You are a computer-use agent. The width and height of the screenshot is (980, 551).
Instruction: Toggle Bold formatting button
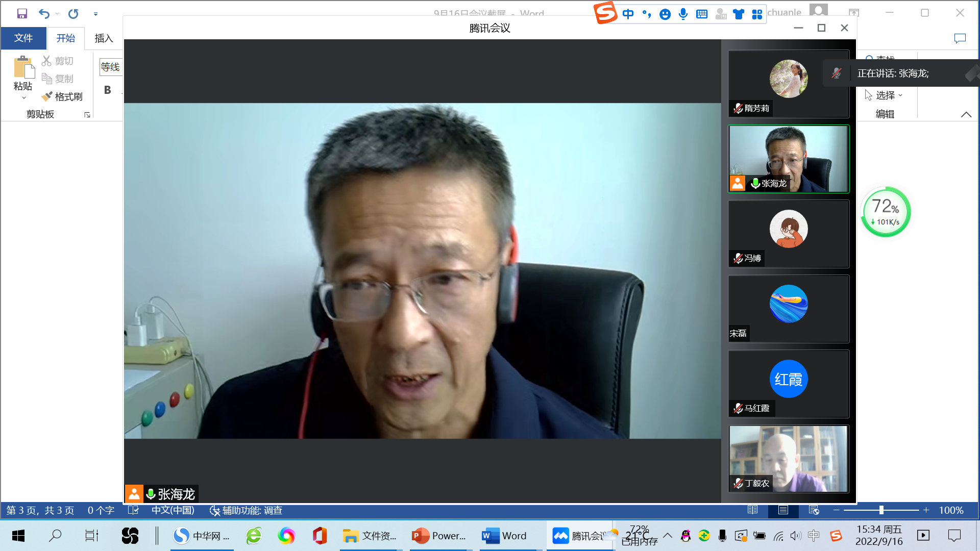(108, 90)
